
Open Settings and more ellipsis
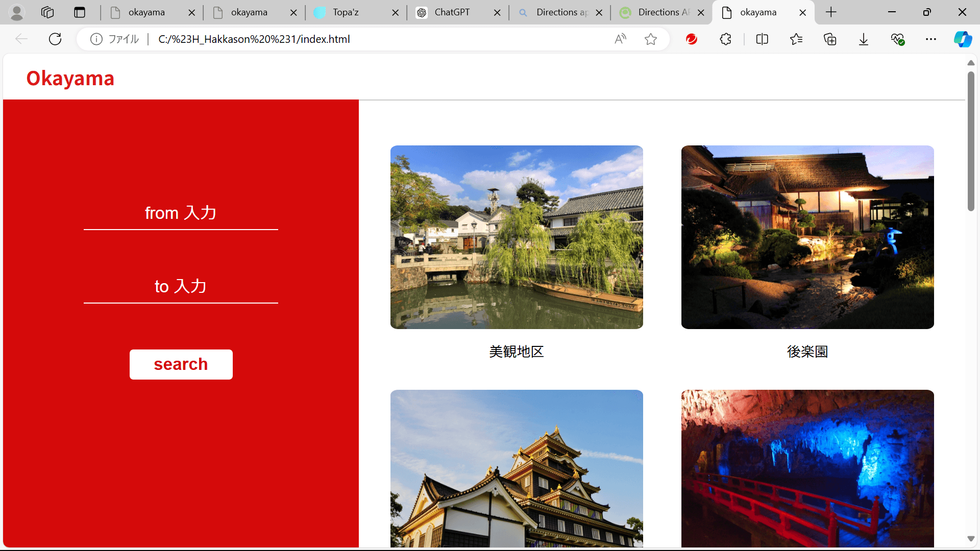point(931,39)
